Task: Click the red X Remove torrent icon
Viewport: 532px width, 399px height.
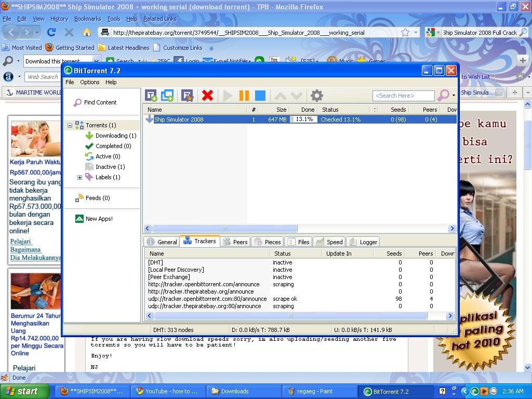Action: click(207, 96)
